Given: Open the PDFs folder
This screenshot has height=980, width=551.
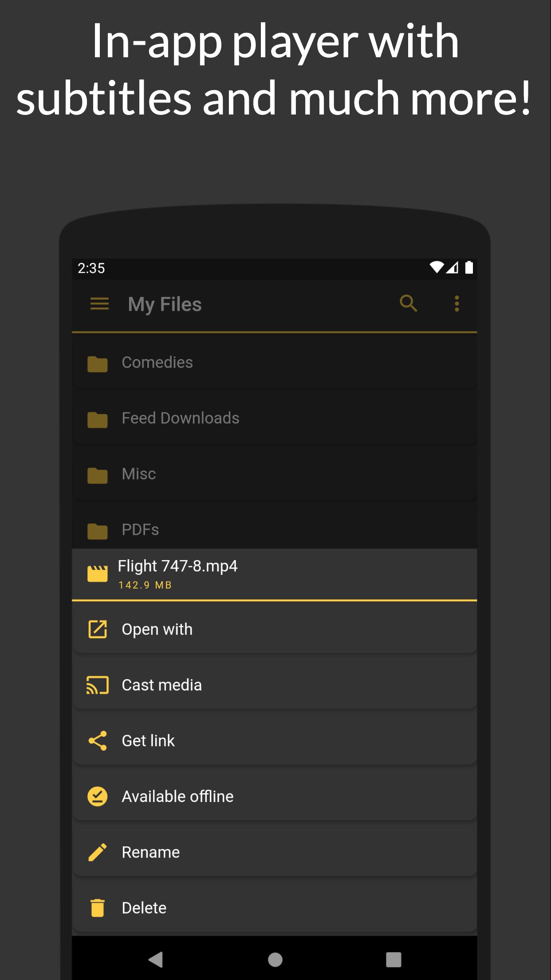Looking at the screenshot, I should (x=275, y=527).
